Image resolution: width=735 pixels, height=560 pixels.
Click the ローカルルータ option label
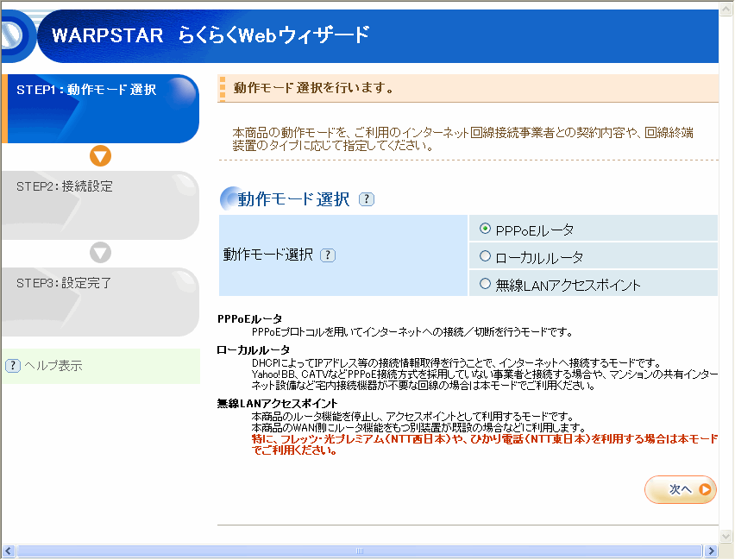click(x=539, y=258)
